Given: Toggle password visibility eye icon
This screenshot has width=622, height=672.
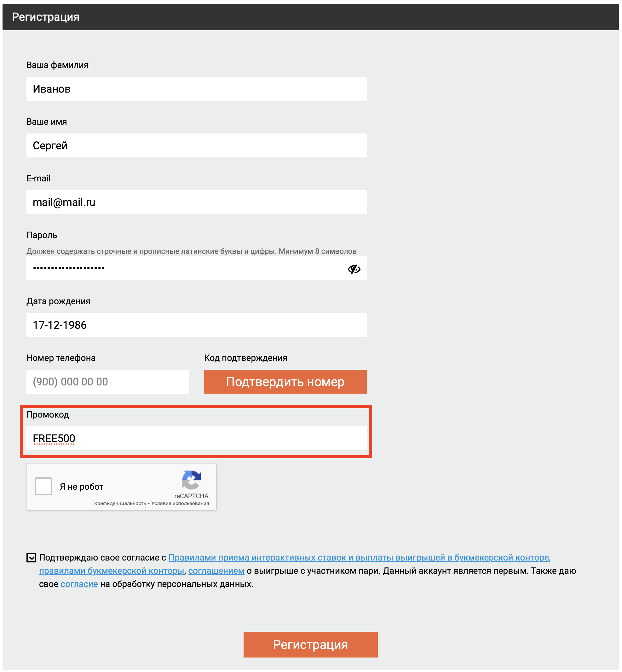Looking at the screenshot, I should (354, 269).
